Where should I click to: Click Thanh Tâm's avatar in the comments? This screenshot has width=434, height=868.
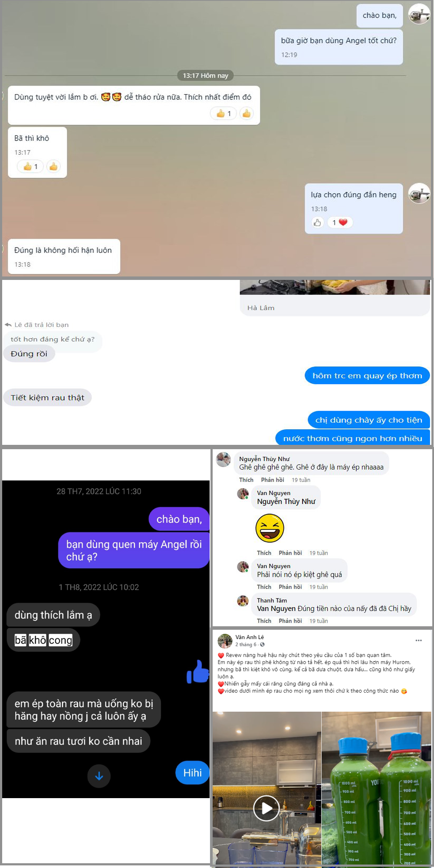[243, 601]
